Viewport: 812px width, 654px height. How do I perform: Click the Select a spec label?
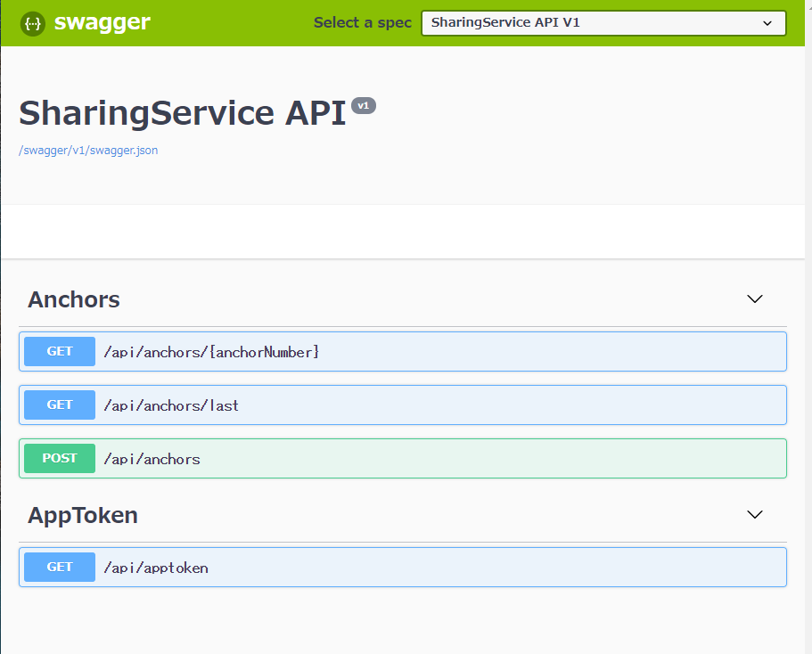(x=363, y=23)
